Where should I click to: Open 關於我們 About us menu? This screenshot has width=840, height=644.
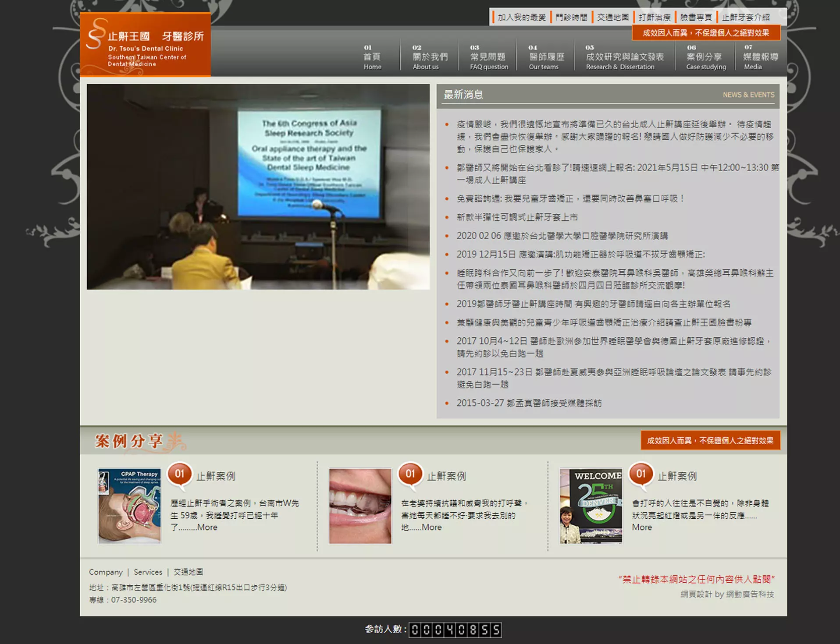coord(430,57)
